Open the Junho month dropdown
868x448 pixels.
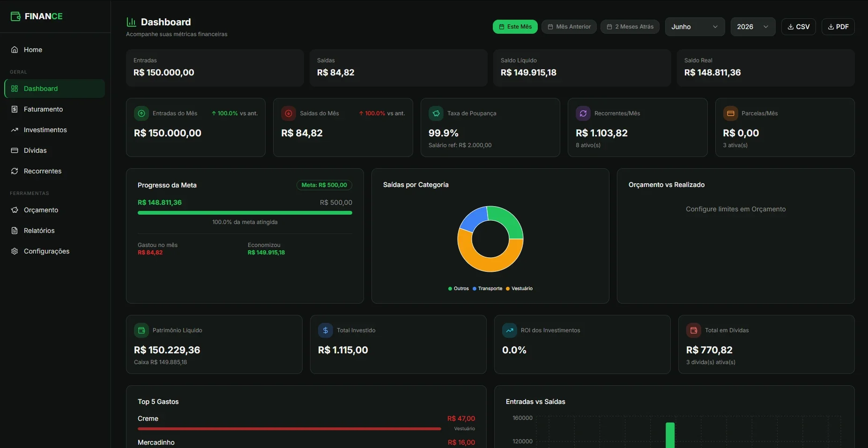[695, 27]
